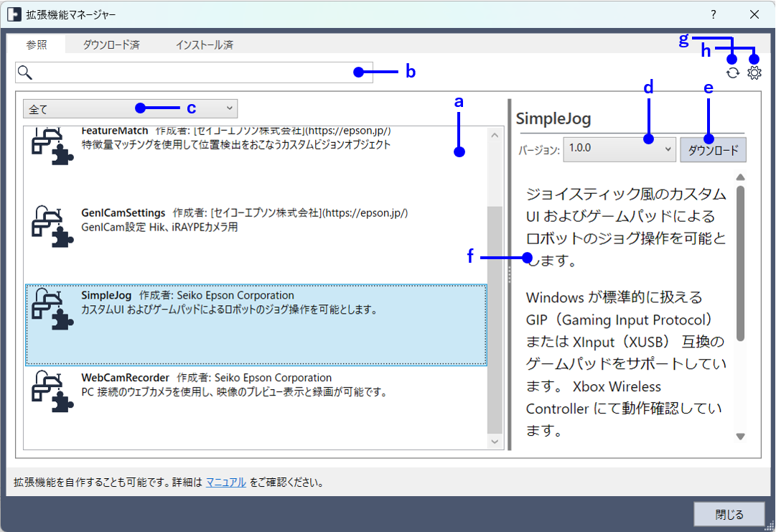
Task: Open settings via the gear icon
Action: point(754,73)
